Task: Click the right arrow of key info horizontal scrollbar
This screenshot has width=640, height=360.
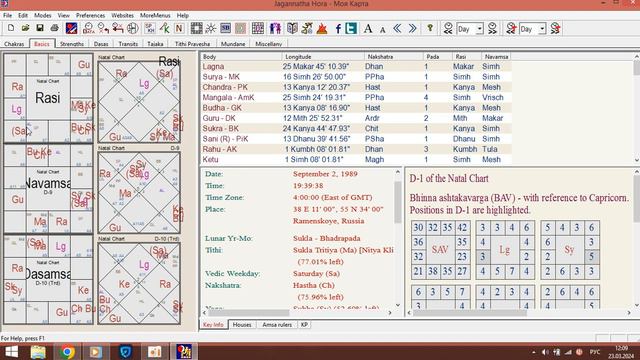Action: pos(390,313)
